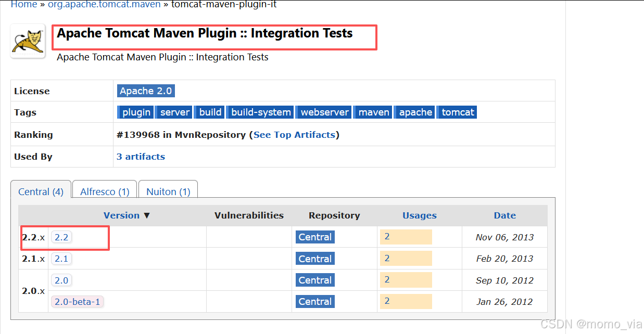Screen dimensions: 644x334
Task: Click the Vulnerabilities column header
Action: (x=249, y=215)
